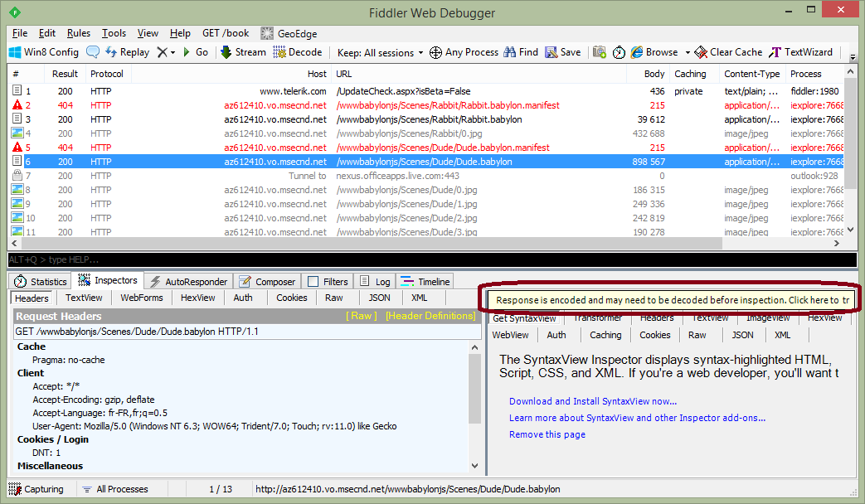The image size is (865, 504).
Task: Click the timer stopwatch toolbar icon
Action: pos(620,52)
